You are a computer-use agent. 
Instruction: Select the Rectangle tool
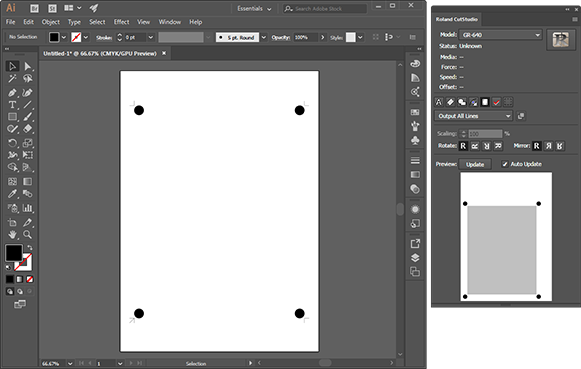coord(12,117)
